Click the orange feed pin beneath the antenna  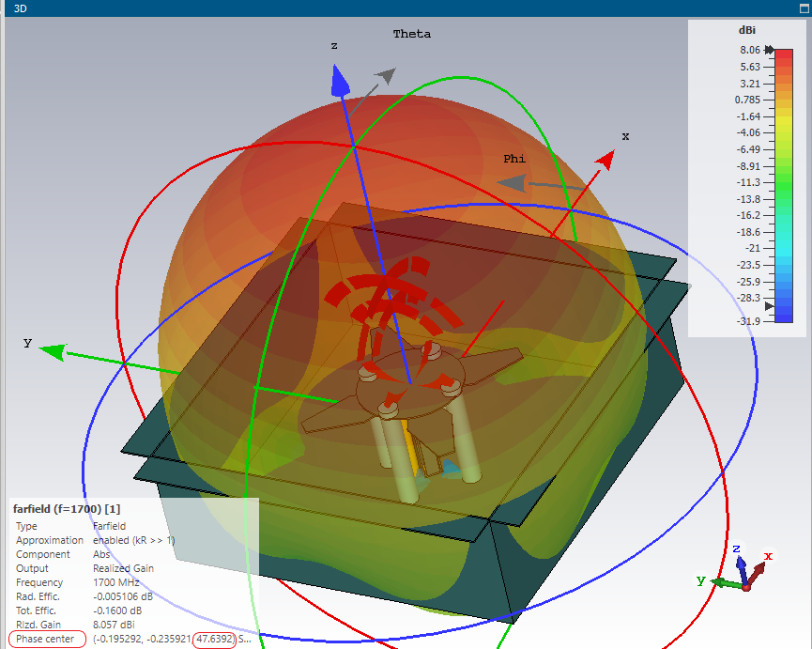[410, 446]
